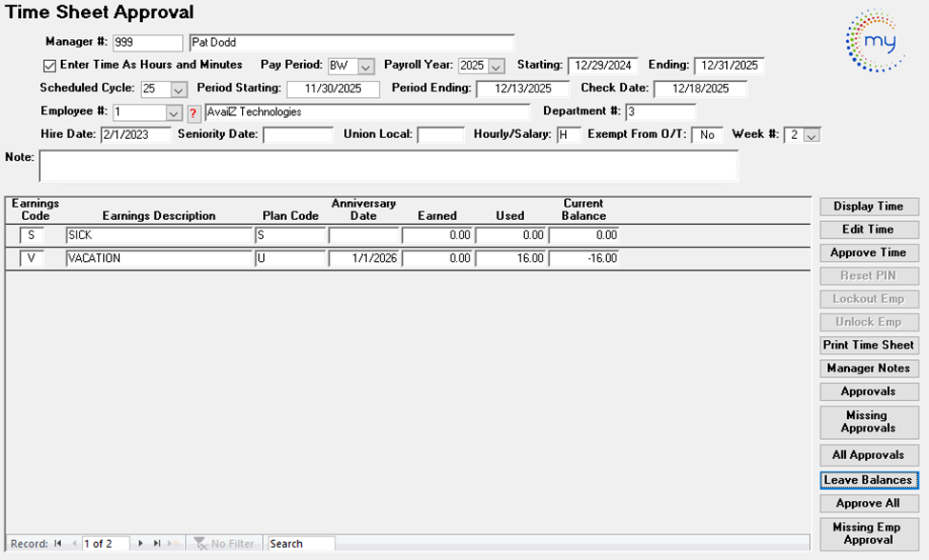The height and width of the screenshot is (560, 929).
Task: Expand the Employee # dropdown
Action: (x=173, y=113)
